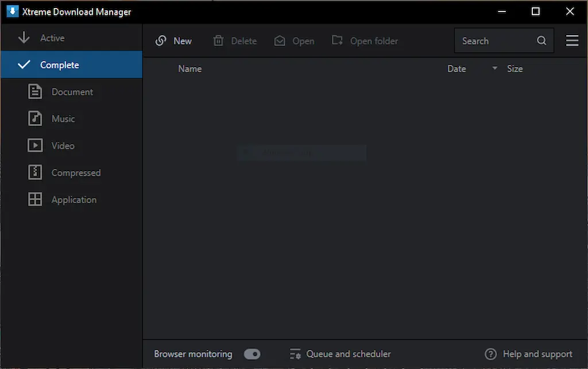Screen dimensions: 588x369
Task: Click the Help question-mark icon
Action: click(490, 354)
